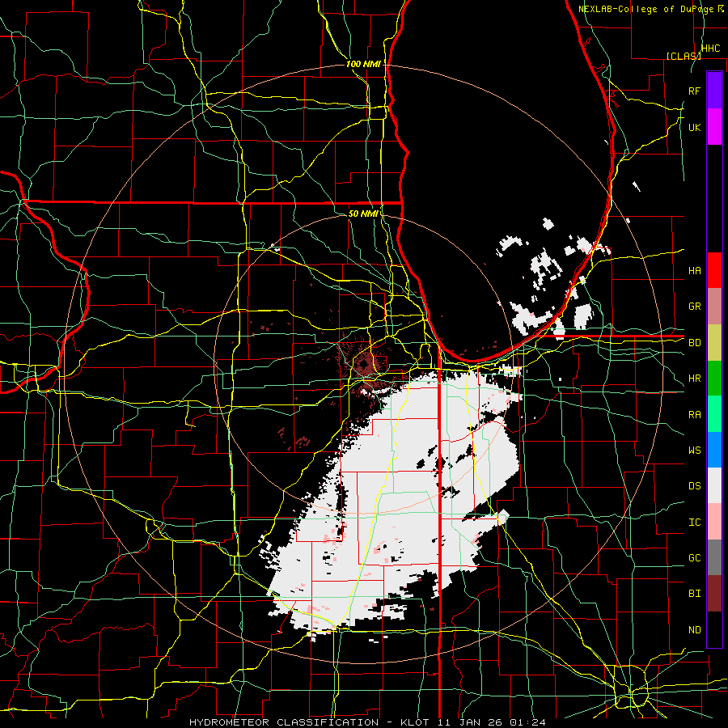Click the ND legend label

pos(694,630)
